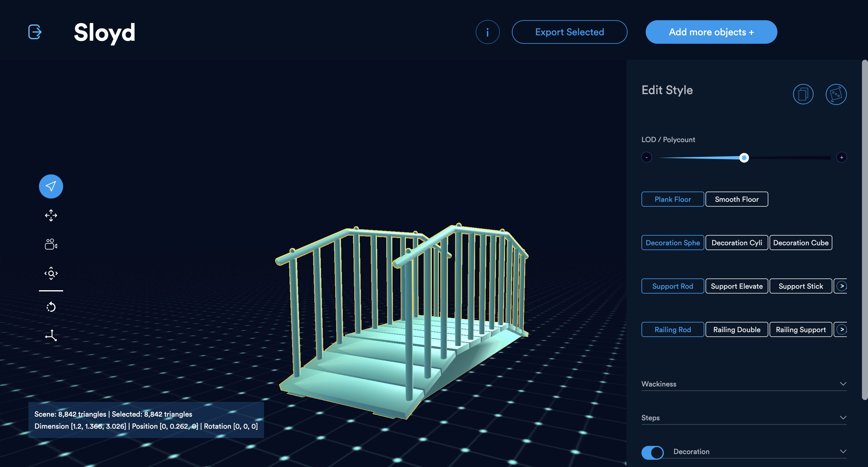Screen dimensions: 868x467
Task: Select the Smooth Floor option
Action: click(737, 199)
